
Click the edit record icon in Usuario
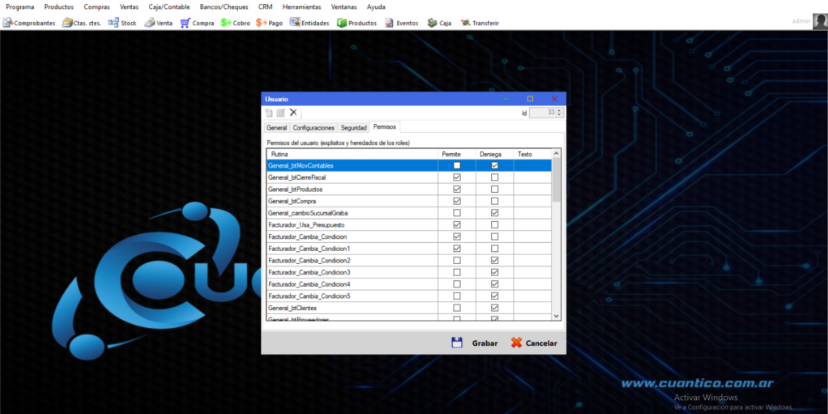tap(281, 112)
